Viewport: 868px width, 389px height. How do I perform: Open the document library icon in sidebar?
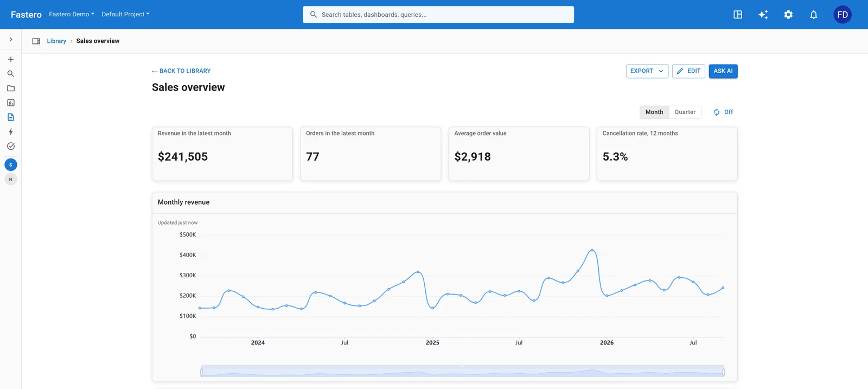[x=10, y=117]
